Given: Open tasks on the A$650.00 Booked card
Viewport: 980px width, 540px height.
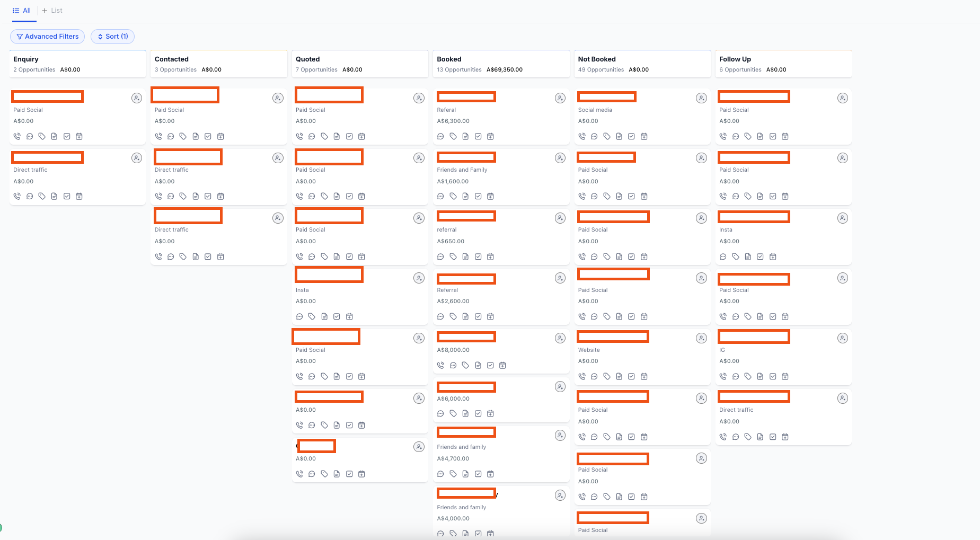Looking at the screenshot, I should 478,256.
